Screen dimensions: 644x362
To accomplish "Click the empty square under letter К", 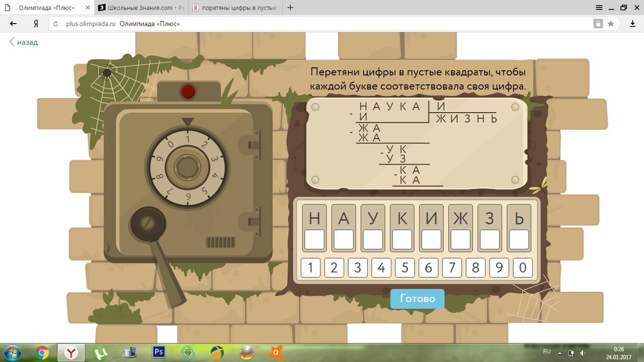I will [x=402, y=239].
